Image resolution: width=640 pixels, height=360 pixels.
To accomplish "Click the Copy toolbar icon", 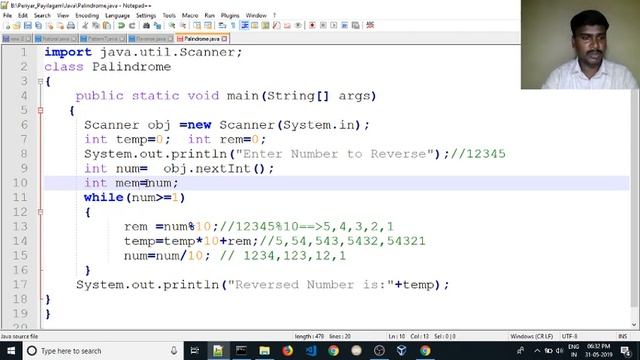I will click(96, 25).
